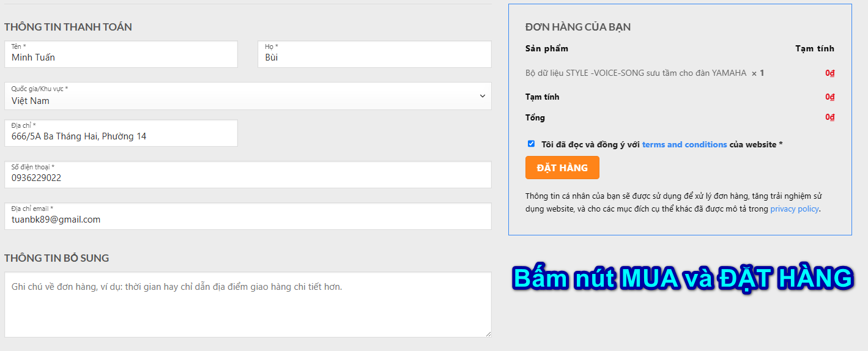Click the Tổng total row label

(x=535, y=117)
